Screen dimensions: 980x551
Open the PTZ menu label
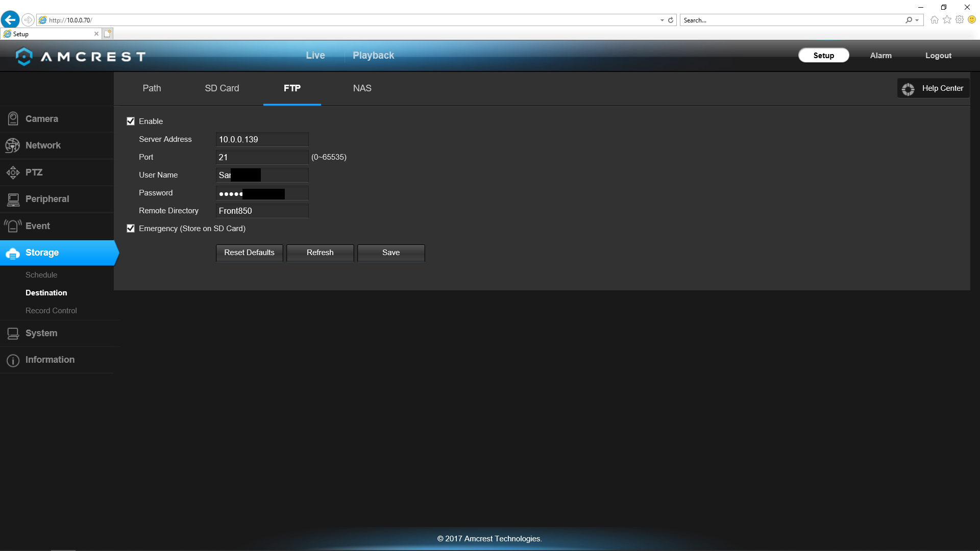[34, 172]
